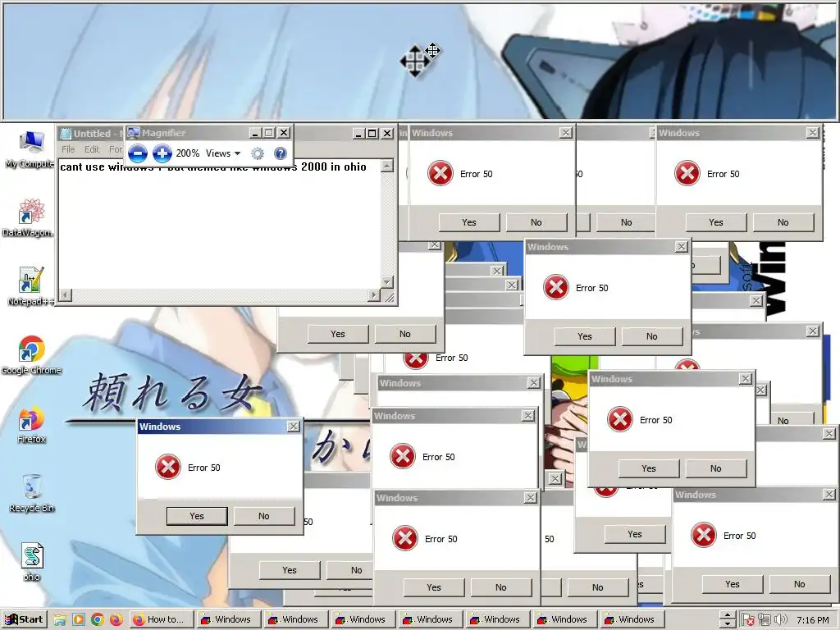Launch Firefox from the quick launch bar

tap(116, 620)
